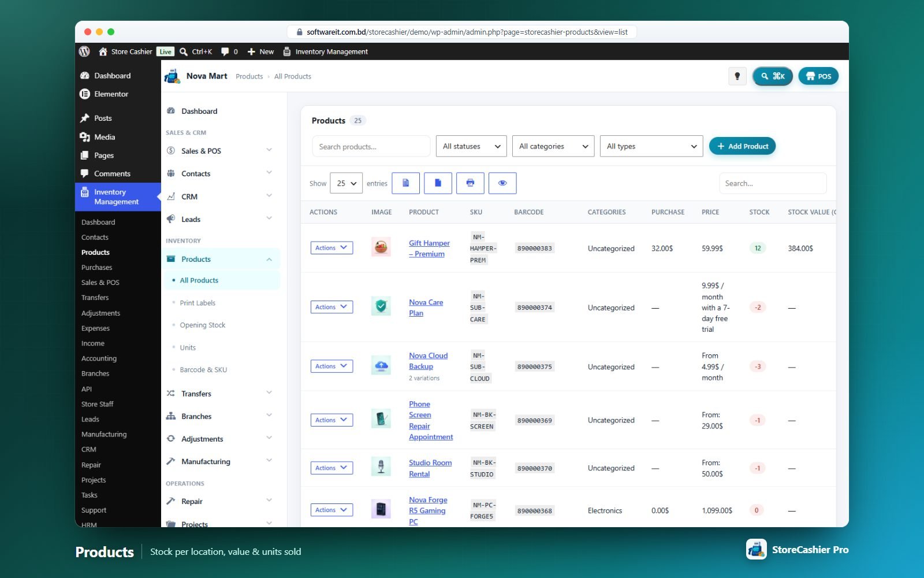Click the WordPress logo icon
924x578 pixels.
tap(84, 51)
